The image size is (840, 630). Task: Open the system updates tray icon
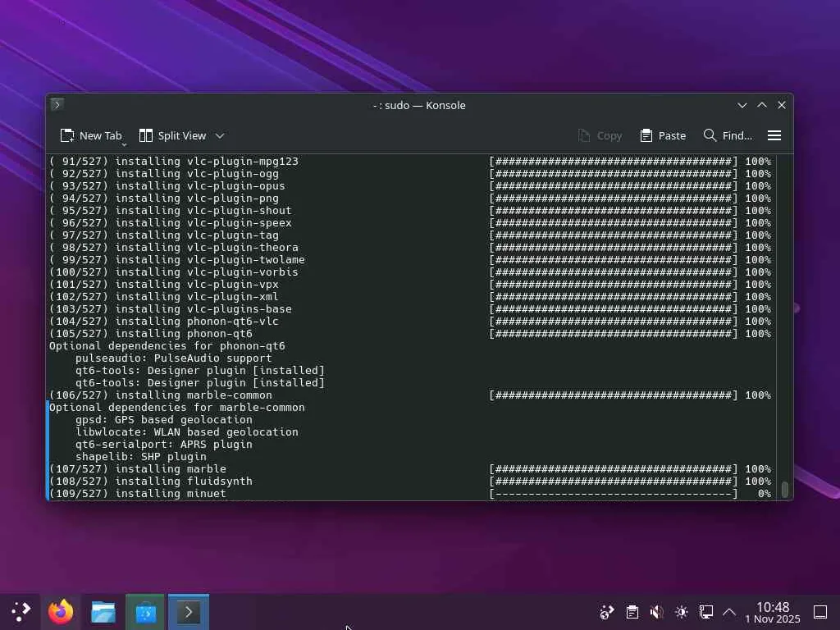607,612
